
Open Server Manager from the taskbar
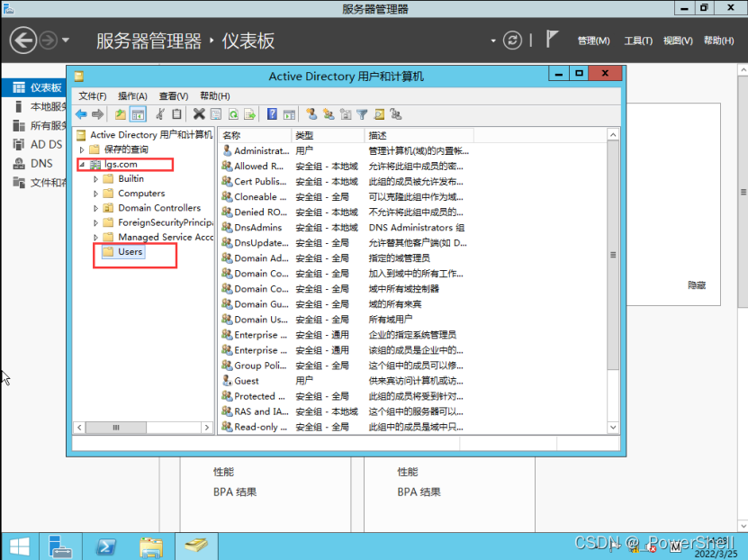(60, 546)
